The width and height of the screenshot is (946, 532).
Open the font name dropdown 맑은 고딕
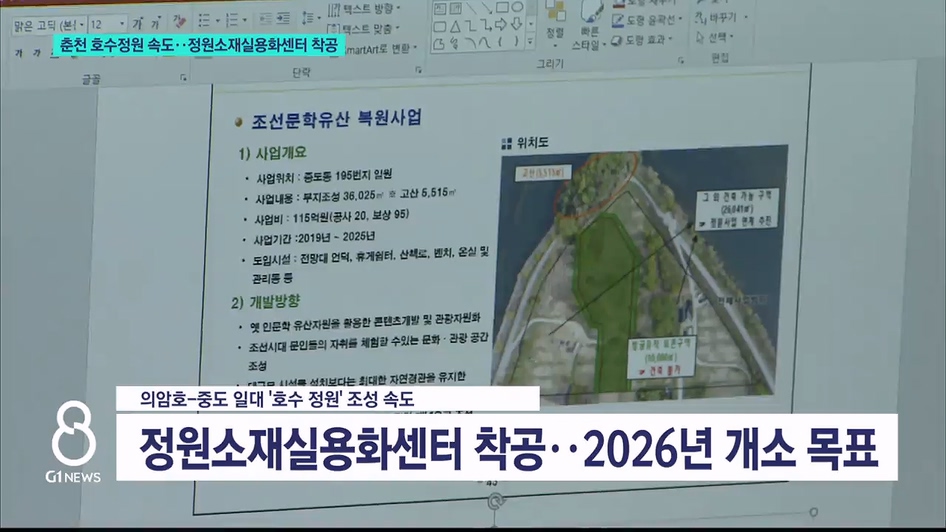point(47,22)
